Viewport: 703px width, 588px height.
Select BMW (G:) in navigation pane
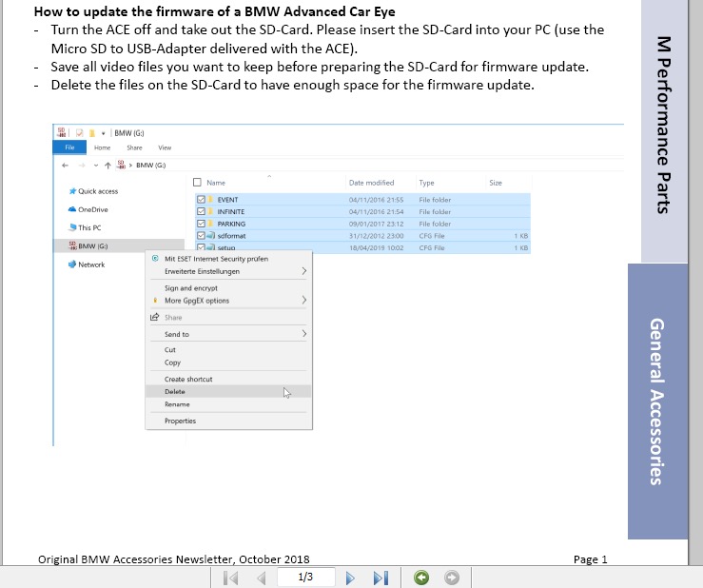119,245
